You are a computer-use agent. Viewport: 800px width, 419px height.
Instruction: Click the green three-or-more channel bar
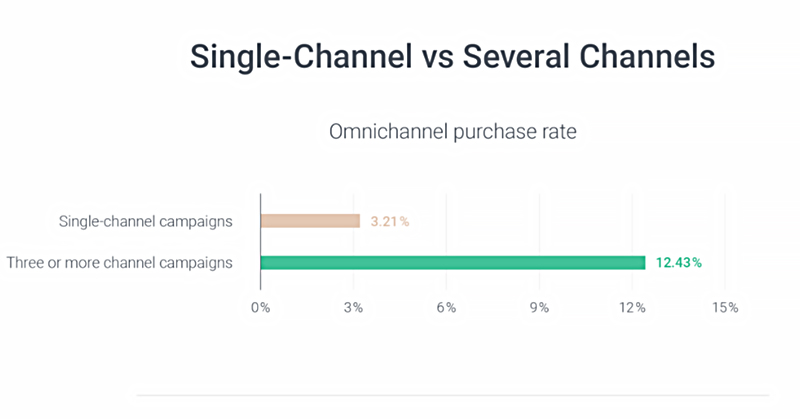(453, 262)
